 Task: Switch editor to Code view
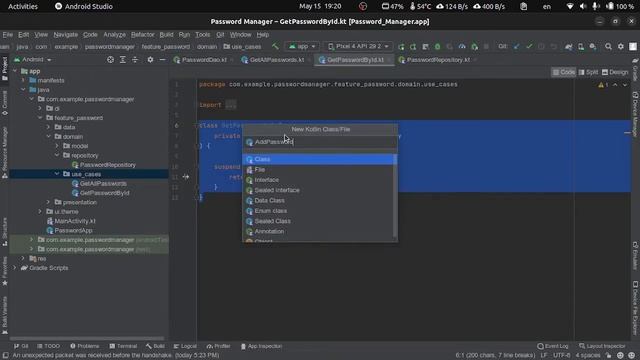[x=563, y=72]
